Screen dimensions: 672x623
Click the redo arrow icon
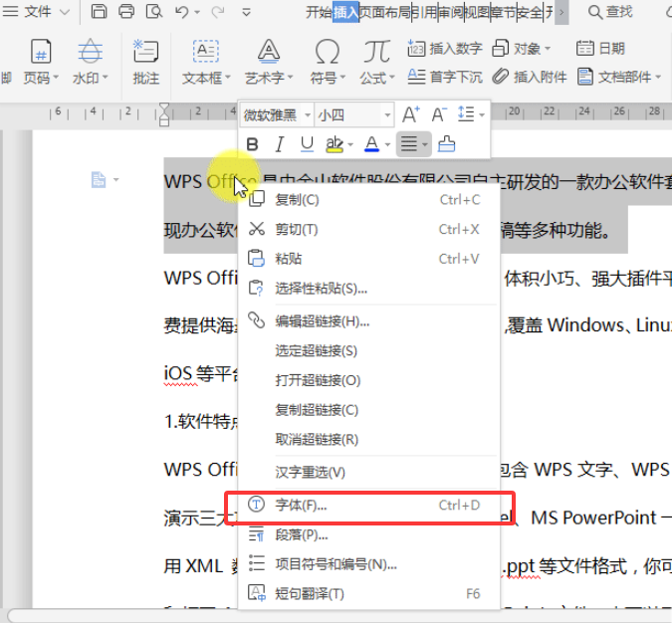click(218, 12)
